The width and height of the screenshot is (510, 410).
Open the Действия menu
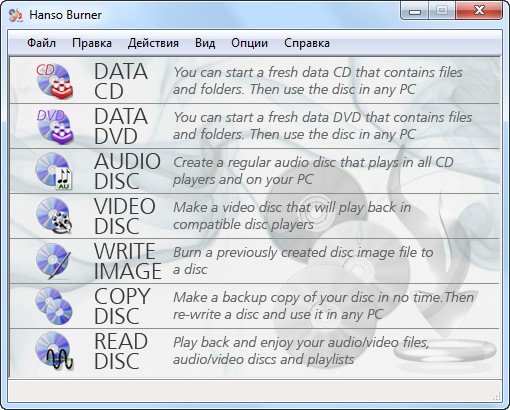153,43
